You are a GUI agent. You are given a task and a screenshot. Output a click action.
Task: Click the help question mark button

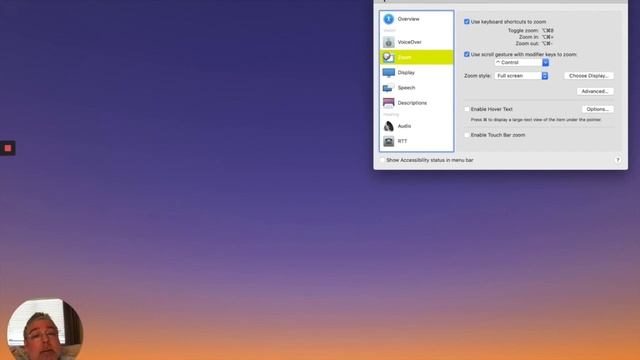[618, 160]
